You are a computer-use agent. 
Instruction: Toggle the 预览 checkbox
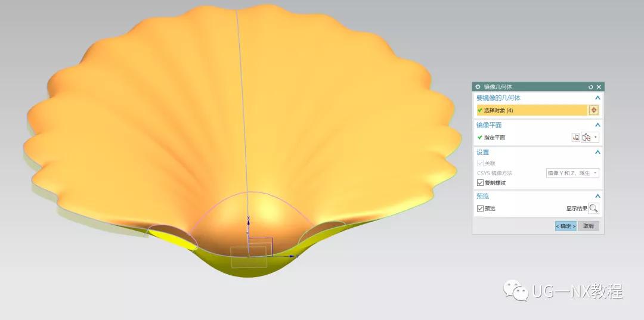click(x=480, y=209)
